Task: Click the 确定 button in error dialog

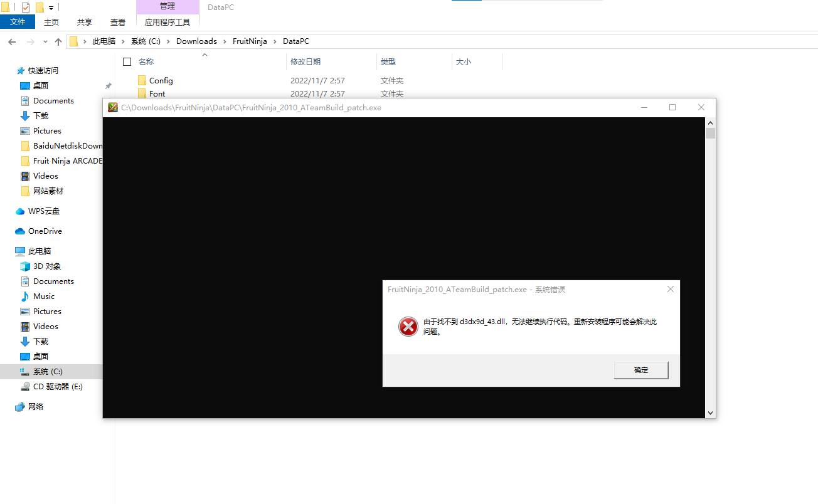Action: [x=641, y=370]
